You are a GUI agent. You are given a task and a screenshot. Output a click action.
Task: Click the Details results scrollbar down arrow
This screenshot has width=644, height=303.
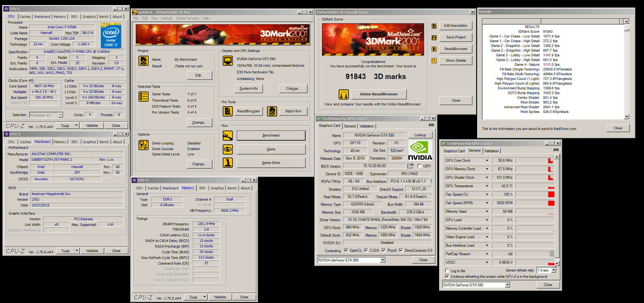[627, 117]
